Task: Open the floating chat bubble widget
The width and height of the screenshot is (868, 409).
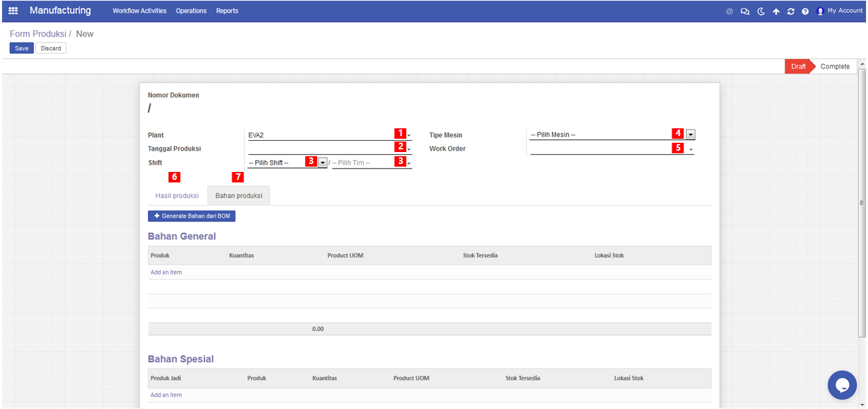Action: point(842,385)
